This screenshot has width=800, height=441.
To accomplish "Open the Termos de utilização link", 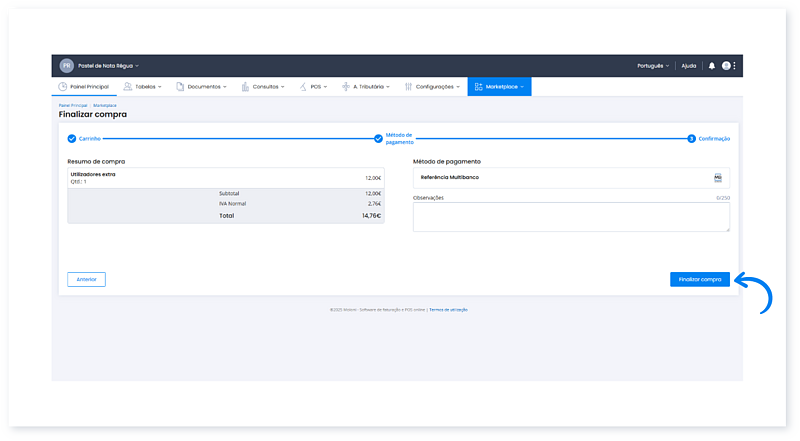I will pyautogui.click(x=448, y=309).
